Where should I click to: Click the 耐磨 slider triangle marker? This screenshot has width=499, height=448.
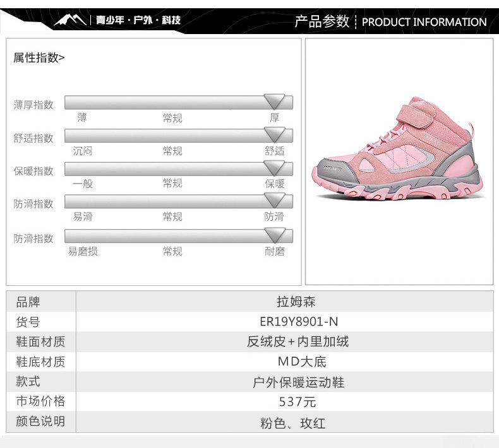click(274, 235)
